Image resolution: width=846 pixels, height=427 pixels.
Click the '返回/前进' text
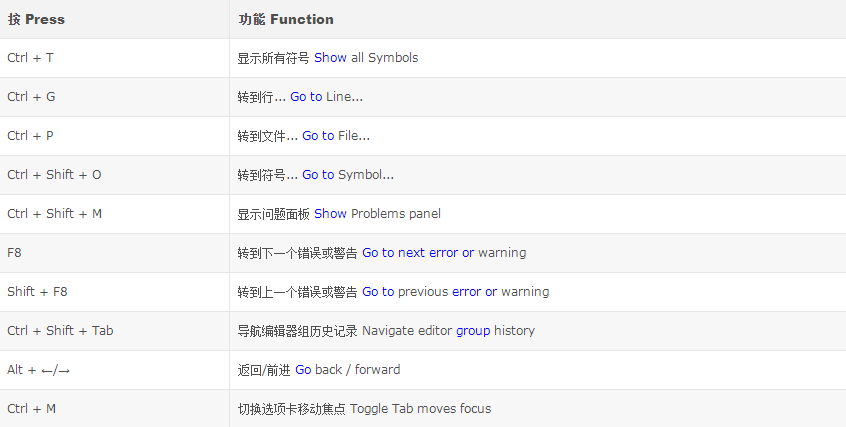tap(264, 370)
